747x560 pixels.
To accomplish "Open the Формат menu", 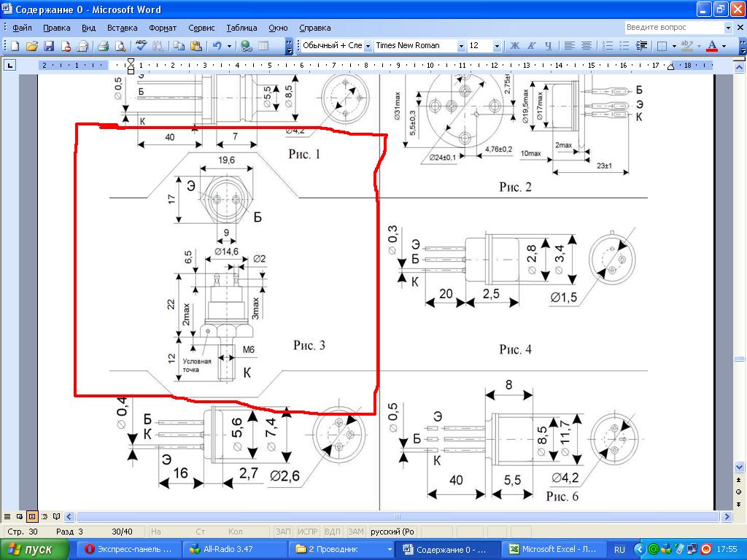I will (x=163, y=28).
